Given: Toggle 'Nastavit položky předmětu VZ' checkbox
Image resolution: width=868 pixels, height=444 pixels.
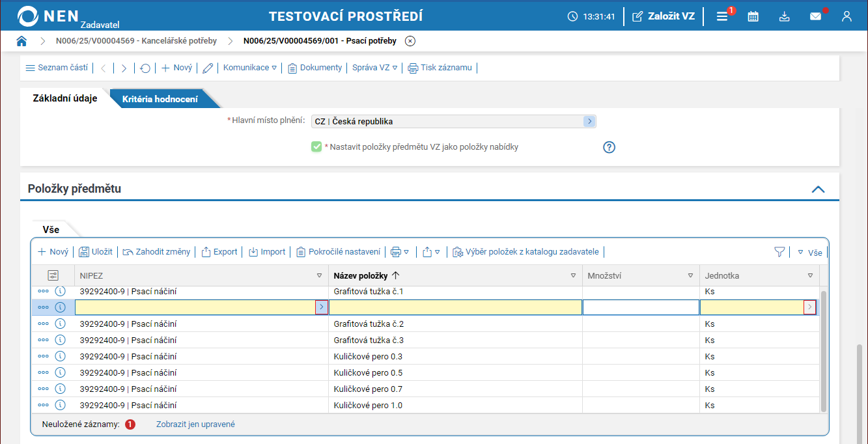Looking at the screenshot, I should 316,147.
